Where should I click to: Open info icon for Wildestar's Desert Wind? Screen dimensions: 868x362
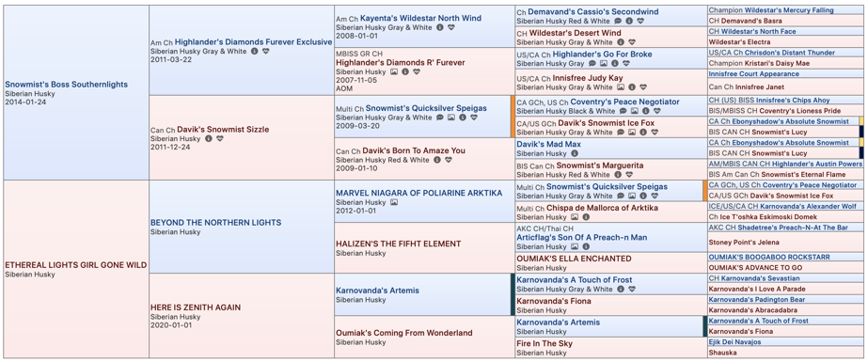[x=621, y=41]
